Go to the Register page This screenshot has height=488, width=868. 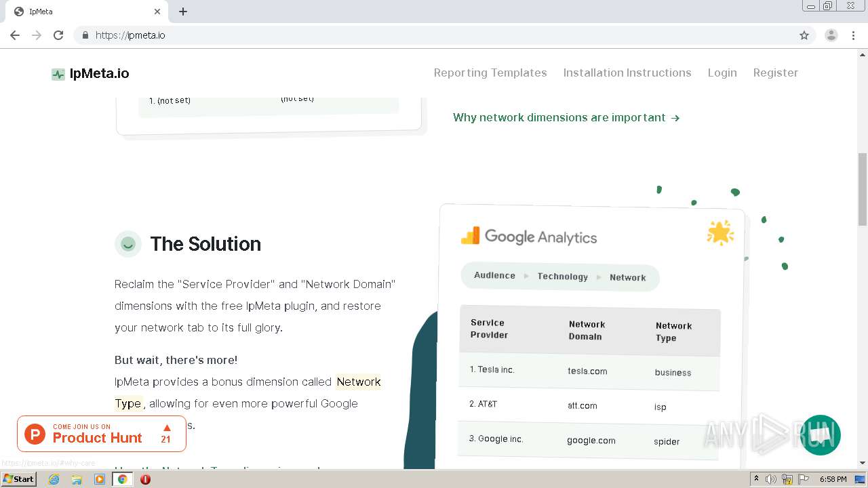coord(776,73)
